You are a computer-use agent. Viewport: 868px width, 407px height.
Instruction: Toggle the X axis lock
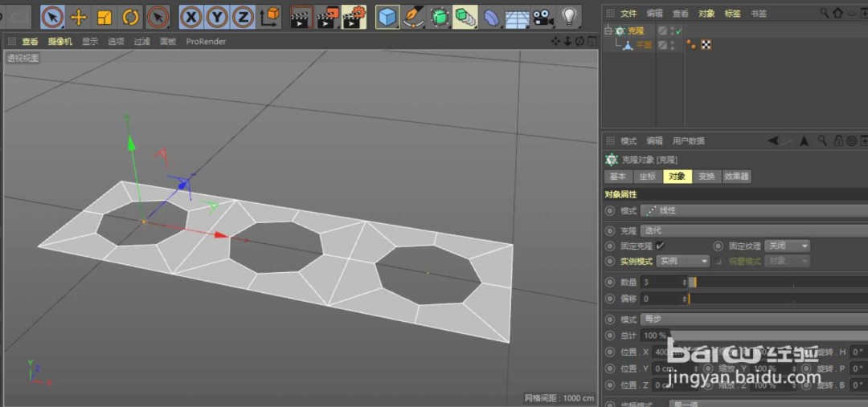pos(191,17)
